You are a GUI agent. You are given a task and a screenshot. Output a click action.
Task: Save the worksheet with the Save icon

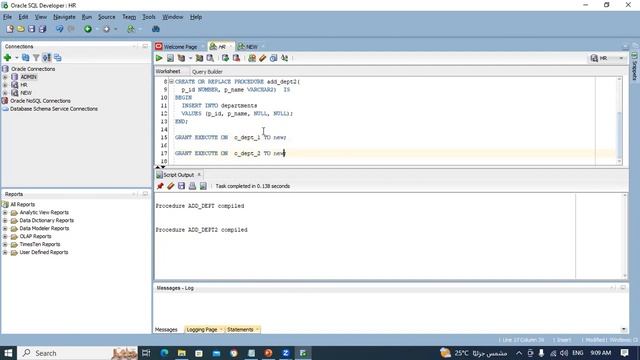tap(31, 29)
